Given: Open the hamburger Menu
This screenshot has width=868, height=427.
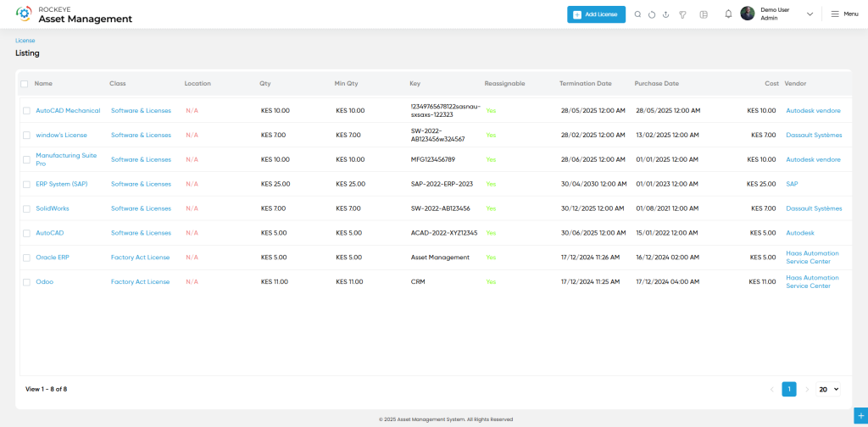Looking at the screenshot, I should [844, 14].
